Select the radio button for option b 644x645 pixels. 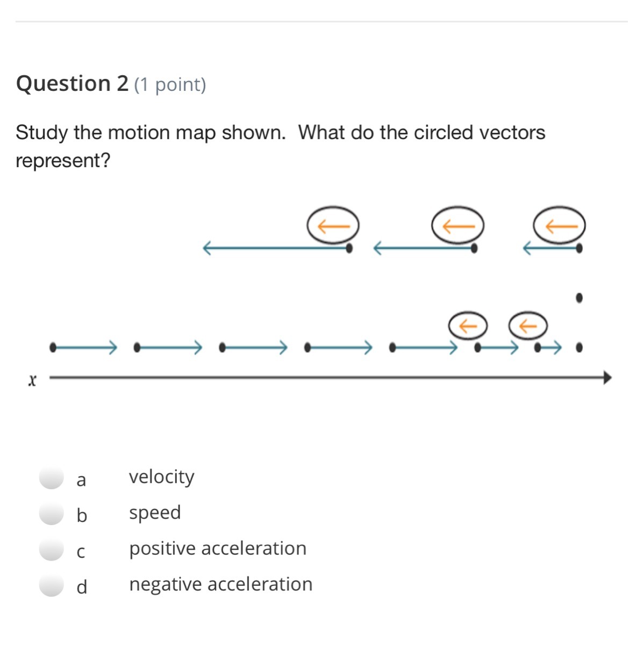click(52, 514)
